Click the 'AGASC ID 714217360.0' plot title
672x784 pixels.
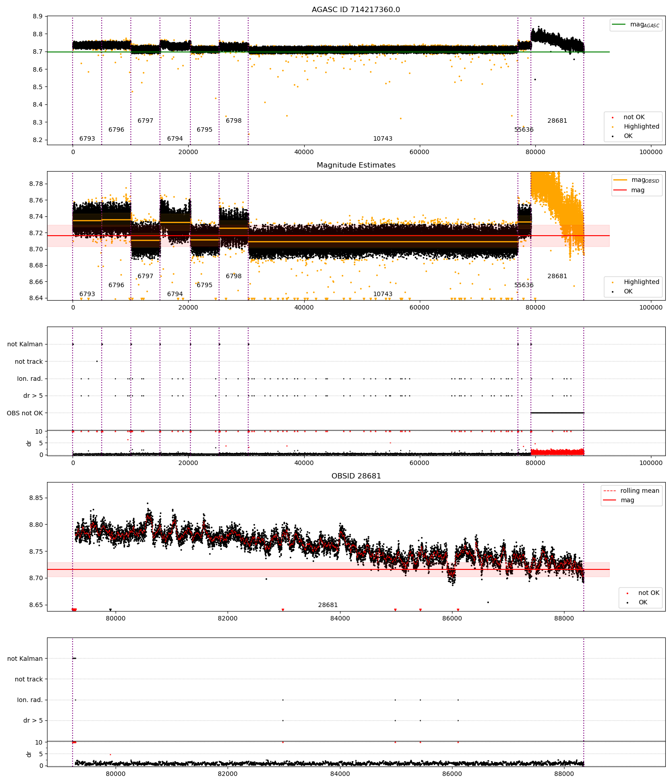point(356,10)
